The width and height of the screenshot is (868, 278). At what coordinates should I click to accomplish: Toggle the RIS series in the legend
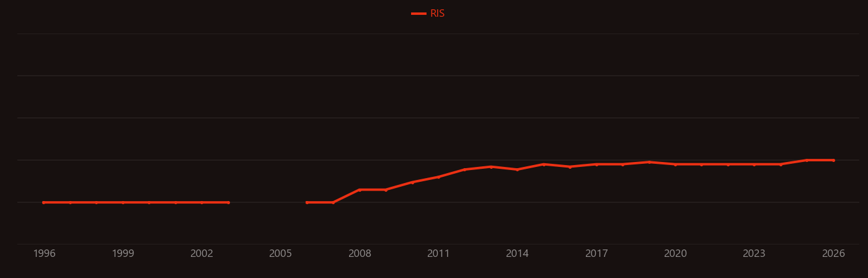point(428,14)
